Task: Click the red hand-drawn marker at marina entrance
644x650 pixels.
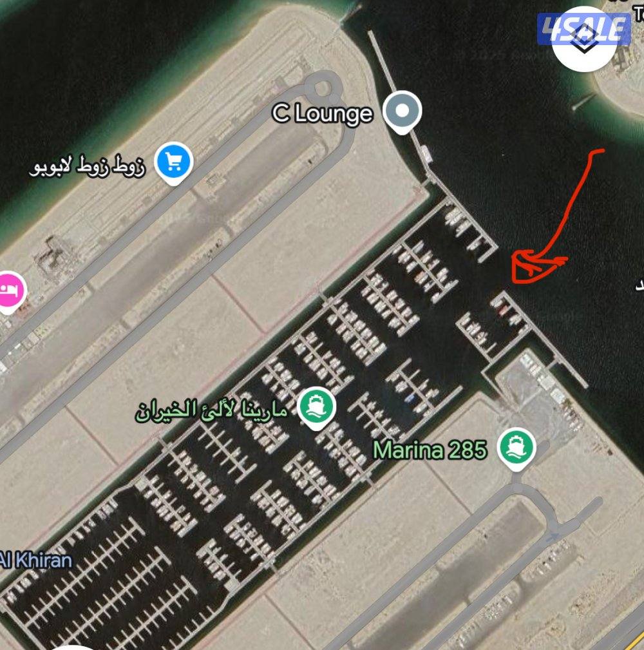Action: pos(535,265)
